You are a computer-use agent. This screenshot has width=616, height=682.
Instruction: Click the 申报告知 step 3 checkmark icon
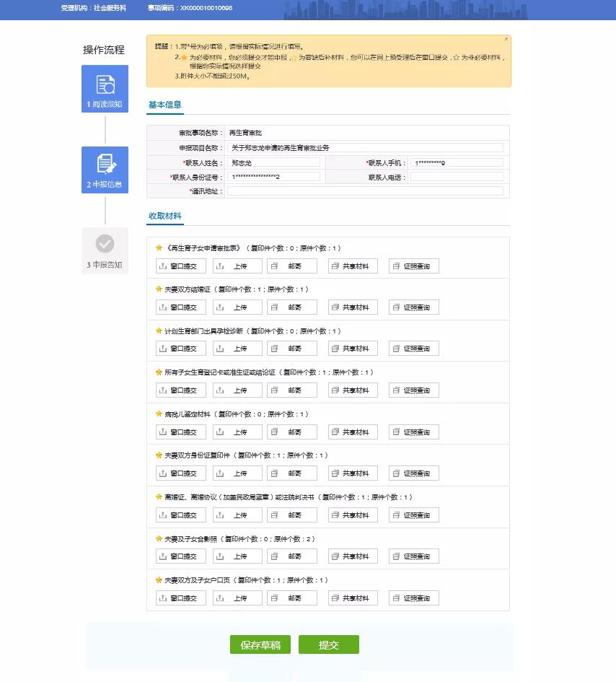pos(105,244)
